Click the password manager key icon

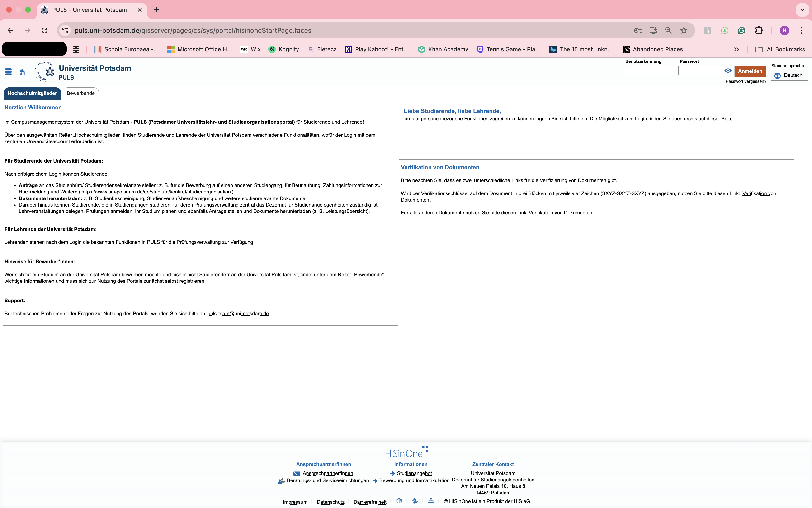pyautogui.click(x=638, y=31)
